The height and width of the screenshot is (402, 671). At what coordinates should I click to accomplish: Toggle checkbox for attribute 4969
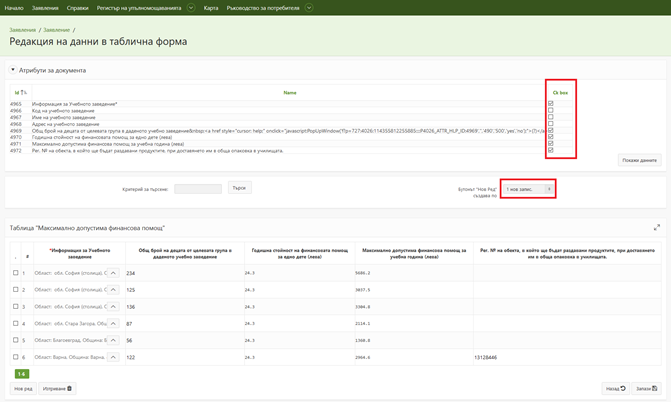(x=550, y=130)
